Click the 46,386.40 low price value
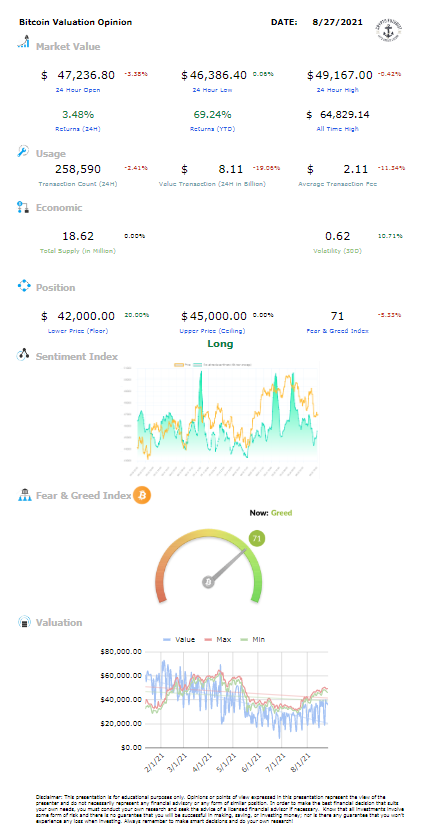433x840 pixels. [x=218, y=75]
